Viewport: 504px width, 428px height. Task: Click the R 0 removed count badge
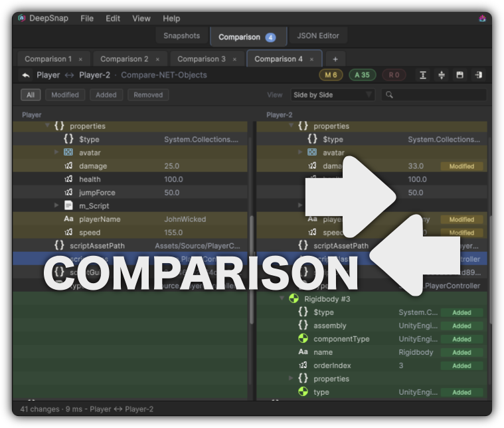click(x=394, y=75)
